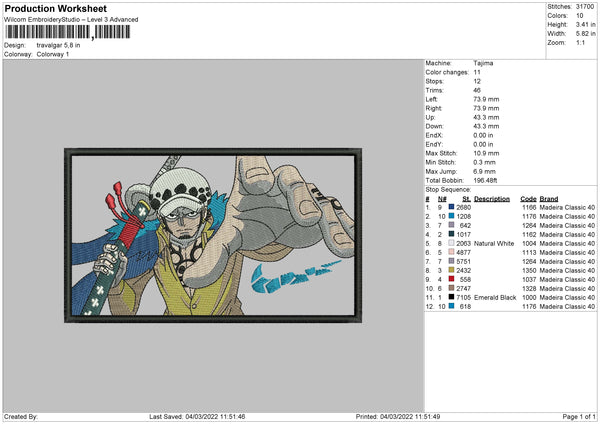The height and width of the screenshot is (424, 600).
Task: Click the Trims value '46'
Action: point(477,90)
